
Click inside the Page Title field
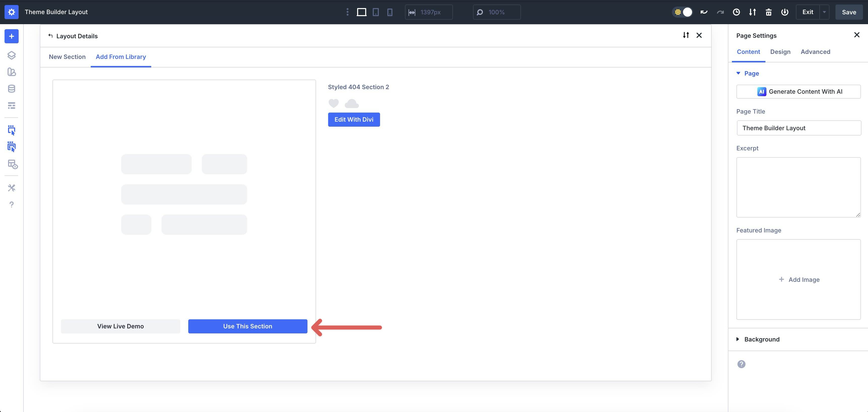pyautogui.click(x=799, y=128)
